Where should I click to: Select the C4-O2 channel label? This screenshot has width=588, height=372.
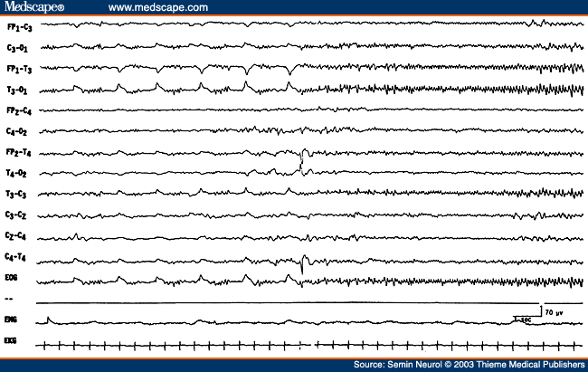[x=17, y=131]
